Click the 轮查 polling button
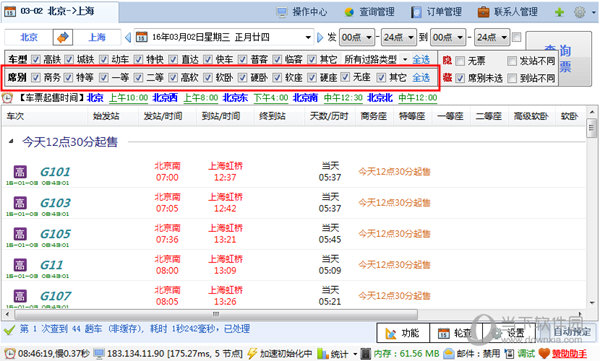Viewport: 600px width, 361px height. coord(456,333)
